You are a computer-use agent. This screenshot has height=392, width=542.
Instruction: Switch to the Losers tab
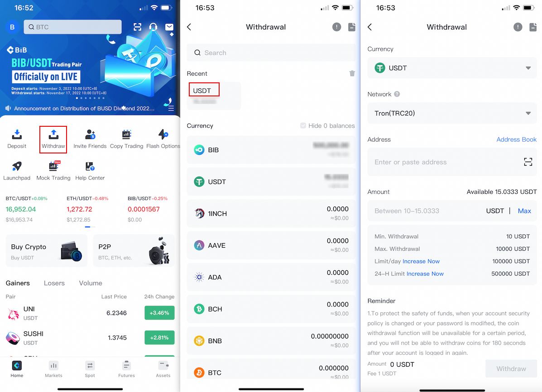pos(54,283)
